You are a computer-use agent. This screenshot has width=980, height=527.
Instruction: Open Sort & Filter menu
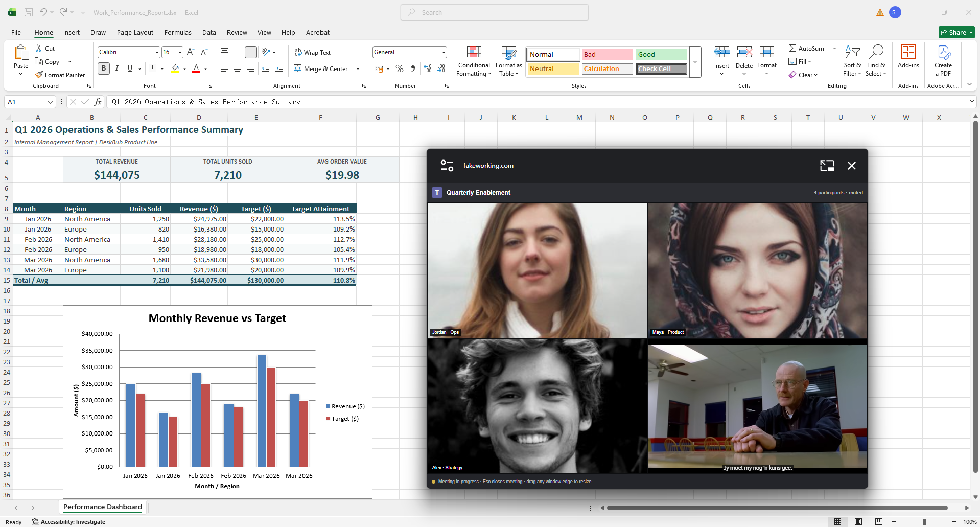point(852,61)
